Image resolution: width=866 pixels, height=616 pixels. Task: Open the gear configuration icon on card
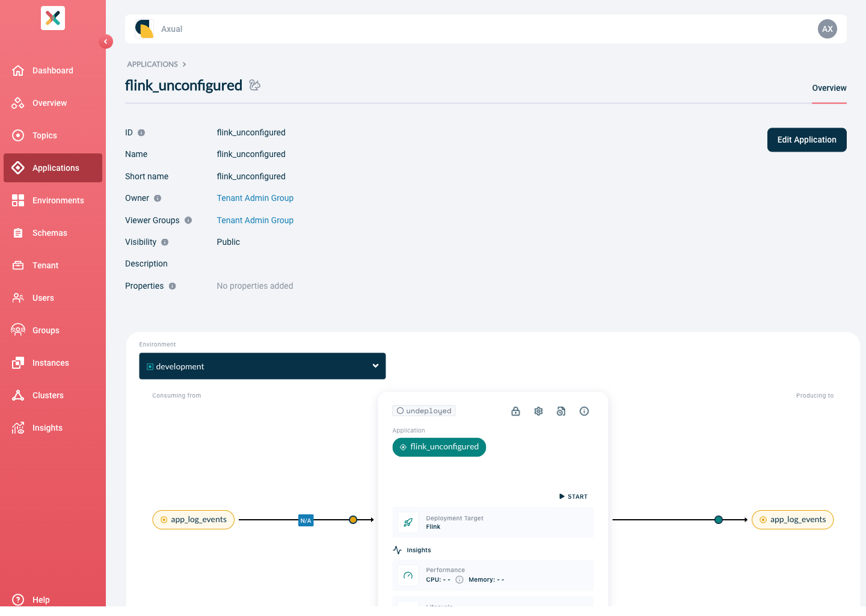[x=538, y=411]
